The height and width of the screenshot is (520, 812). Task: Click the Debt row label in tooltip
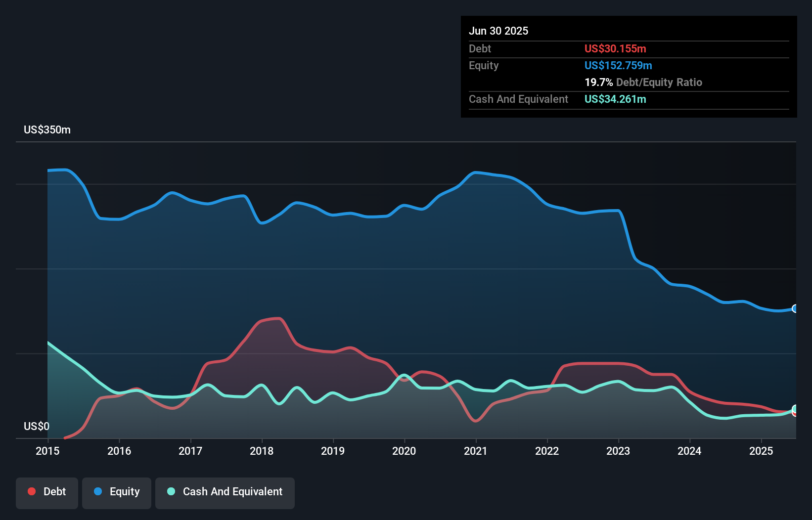(x=480, y=48)
